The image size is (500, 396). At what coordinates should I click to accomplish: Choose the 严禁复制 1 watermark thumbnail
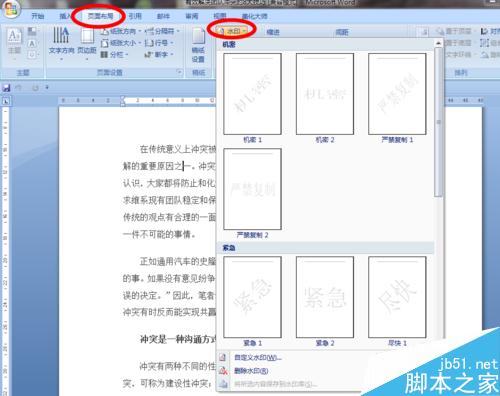(397, 94)
